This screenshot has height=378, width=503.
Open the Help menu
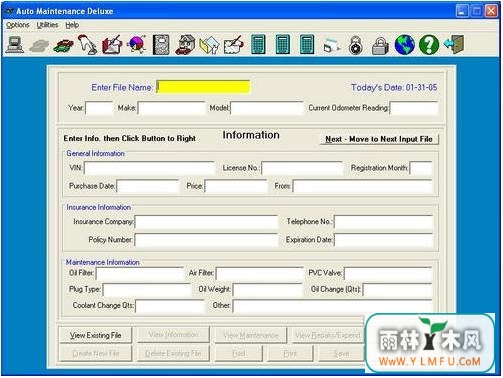coord(72,25)
